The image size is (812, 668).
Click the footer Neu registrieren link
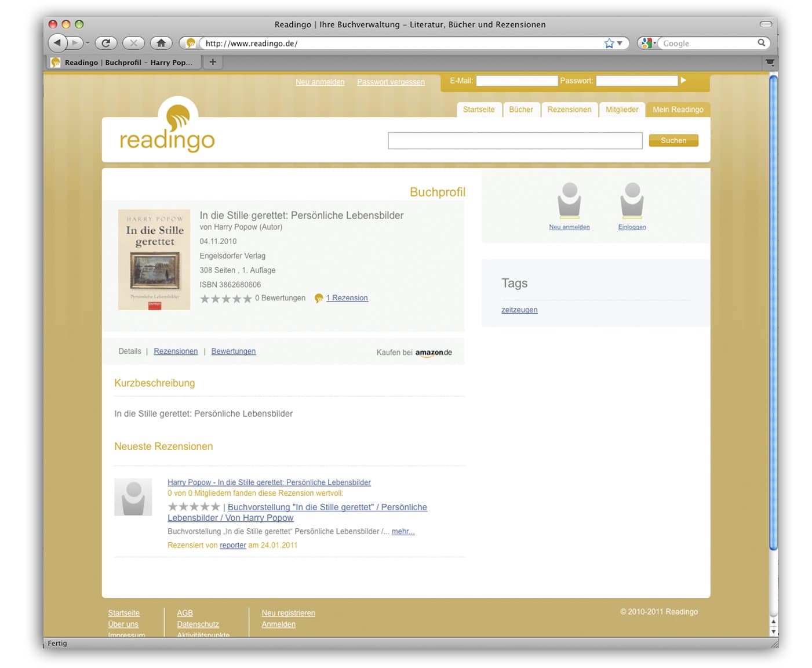click(288, 613)
